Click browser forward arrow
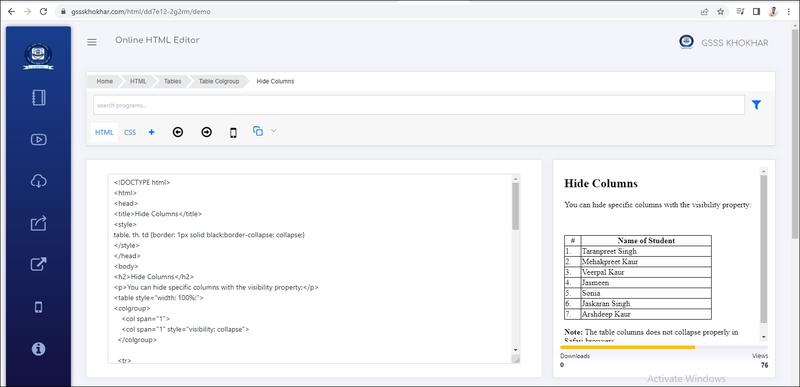The height and width of the screenshot is (387, 800). coord(27,11)
